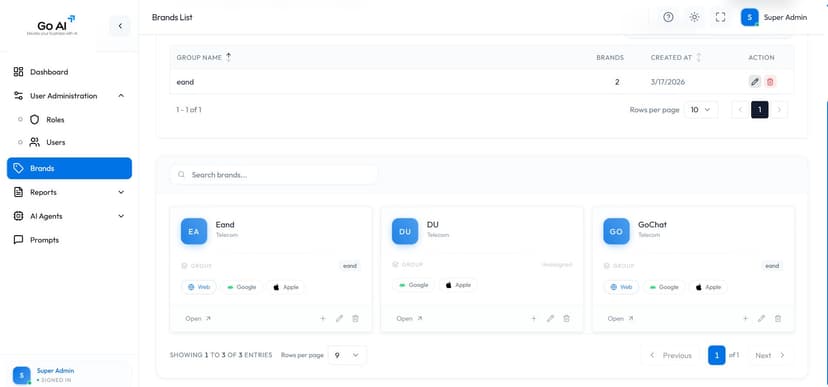Edit pencil icon on DU card
The width and height of the screenshot is (828, 387).
[550, 318]
